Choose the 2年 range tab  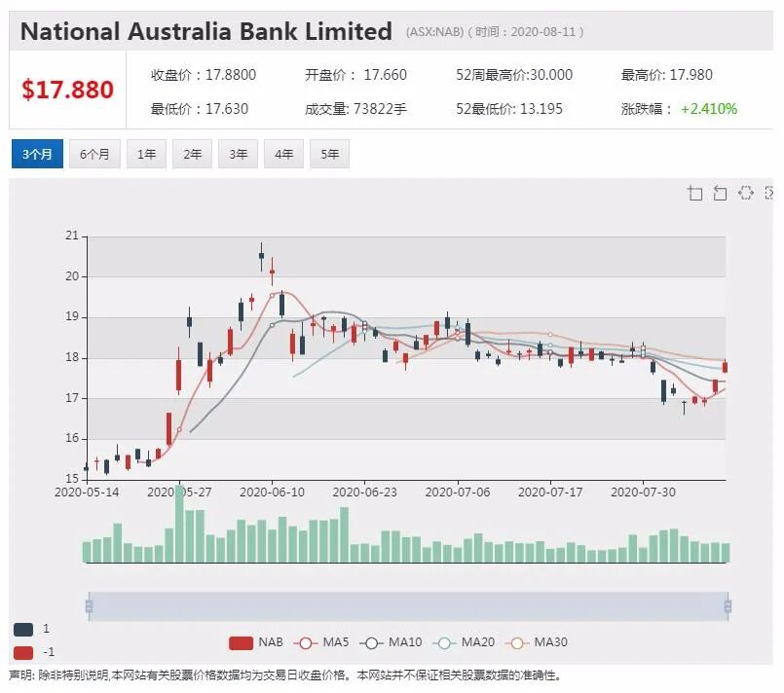[192, 154]
